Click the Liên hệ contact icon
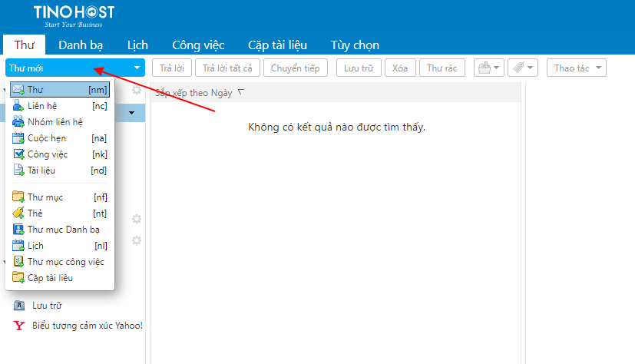The height and width of the screenshot is (364, 635). [18, 106]
